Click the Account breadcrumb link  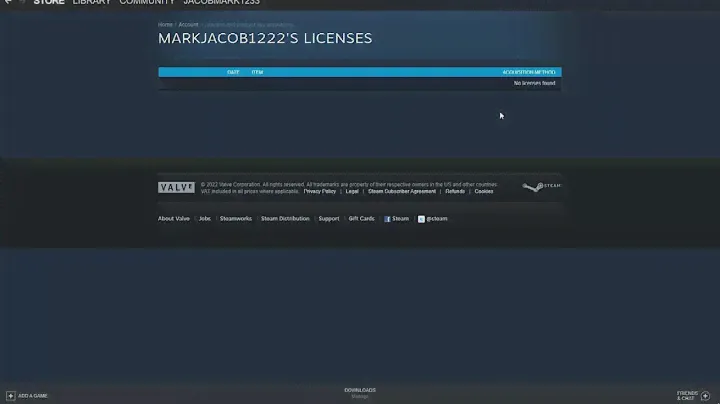(x=188, y=24)
